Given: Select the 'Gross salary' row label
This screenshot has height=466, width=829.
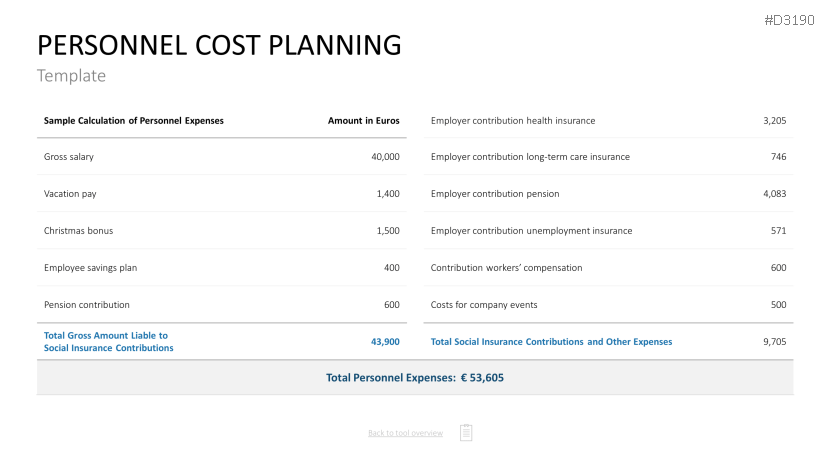Looking at the screenshot, I should [69, 157].
